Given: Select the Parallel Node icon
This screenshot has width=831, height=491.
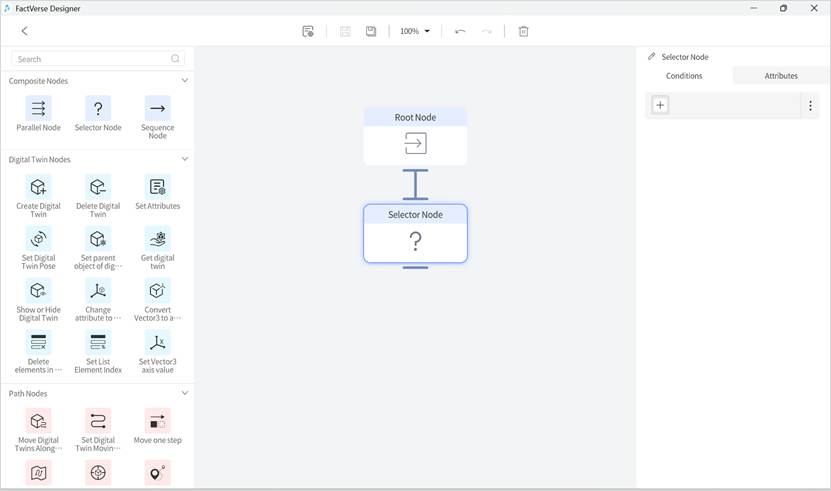Looking at the screenshot, I should [38, 108].
